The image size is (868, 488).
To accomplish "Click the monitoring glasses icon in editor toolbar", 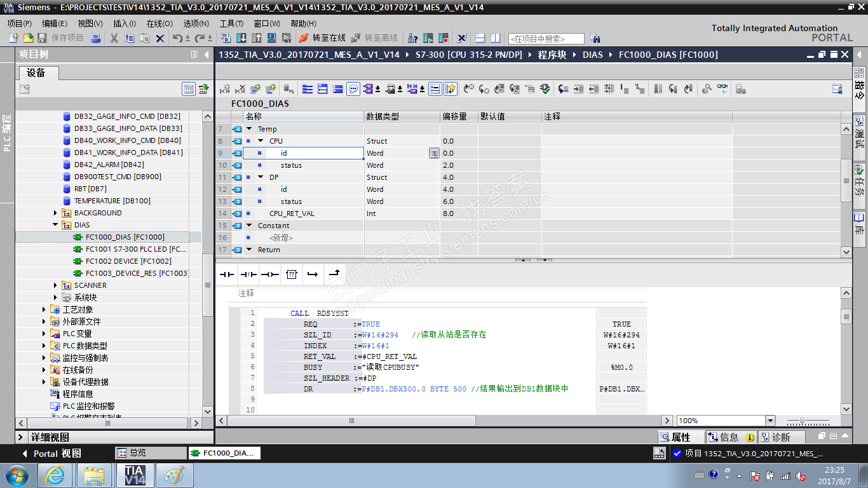I will 723,89.
